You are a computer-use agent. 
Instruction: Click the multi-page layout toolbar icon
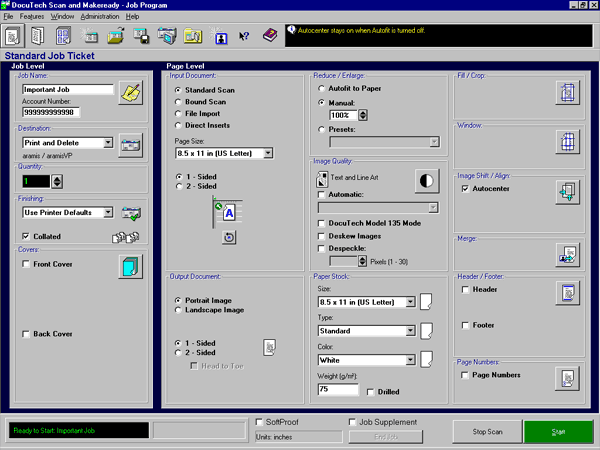[x=63, y=36]
